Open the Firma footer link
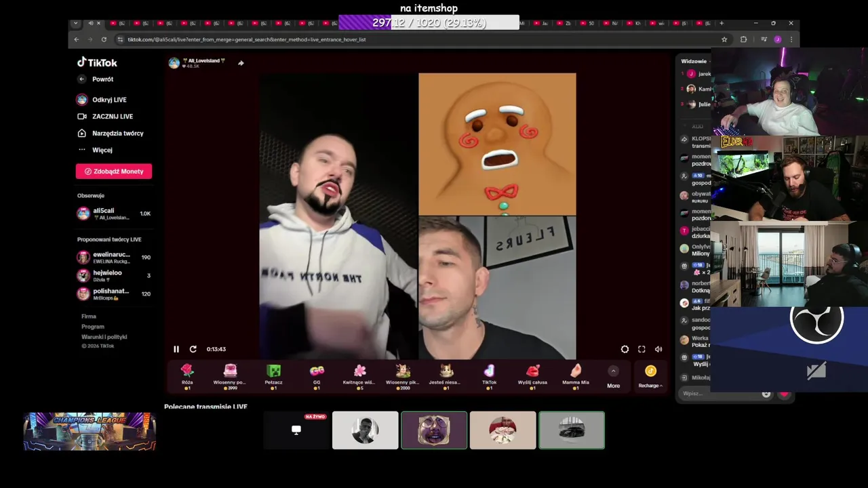868x488 pixels. tap(89, 317)
